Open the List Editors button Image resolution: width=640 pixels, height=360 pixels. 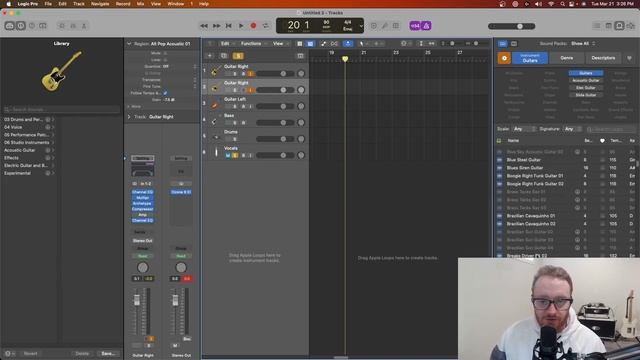coord(597,26)
